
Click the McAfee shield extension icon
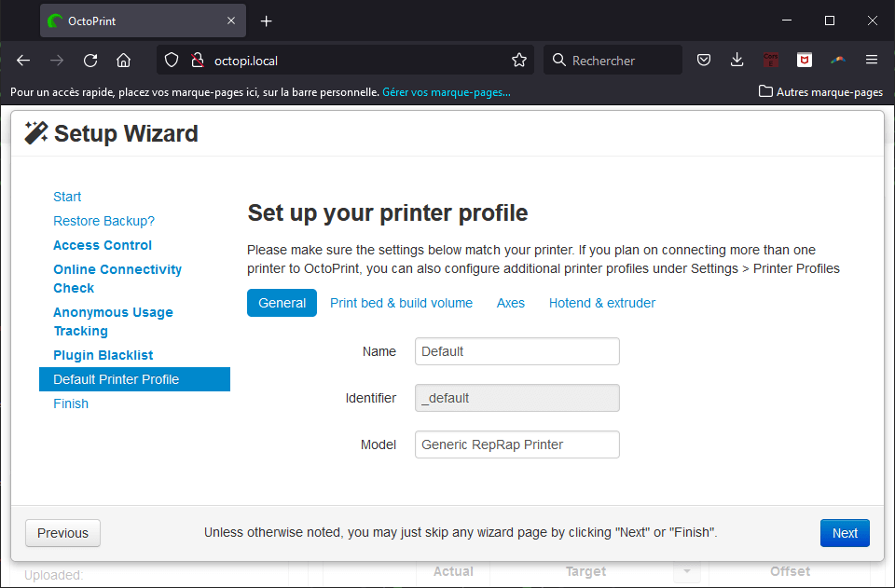click(x=805, y=60)
